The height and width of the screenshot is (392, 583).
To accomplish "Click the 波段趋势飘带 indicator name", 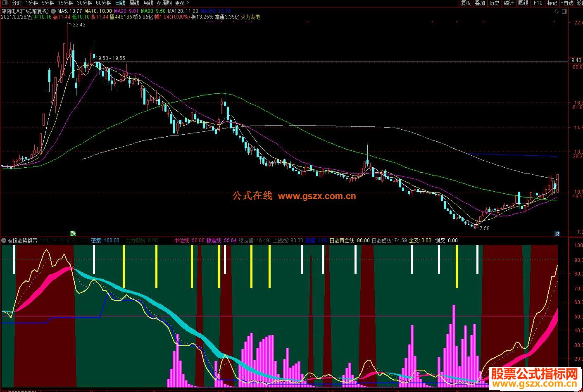I will 22,240.
